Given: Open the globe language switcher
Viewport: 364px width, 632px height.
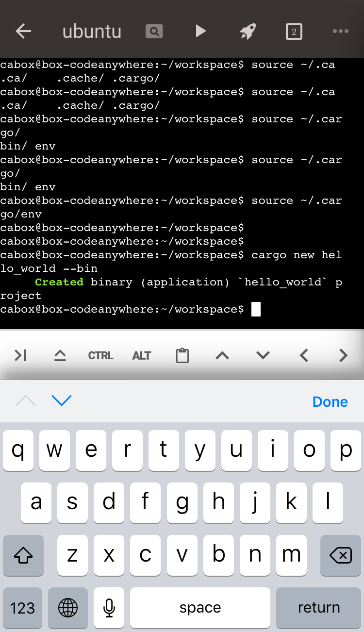Looking at the screenshot, I should point(68,608).
